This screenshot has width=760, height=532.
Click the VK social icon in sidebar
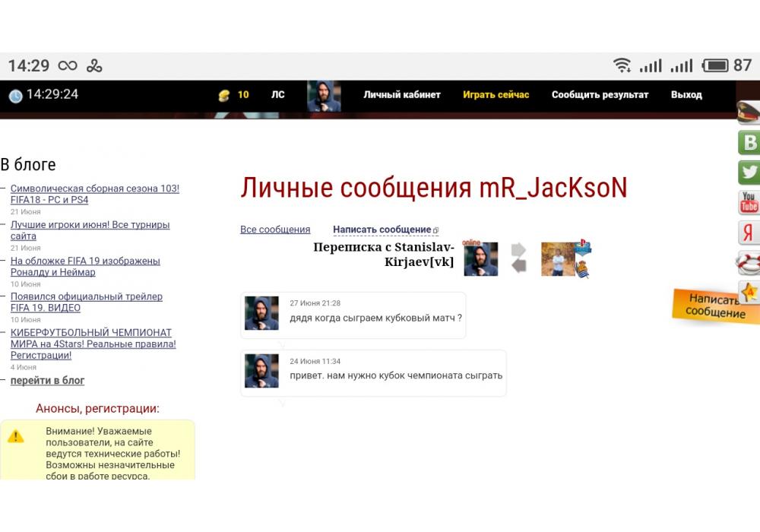(749, 143)
